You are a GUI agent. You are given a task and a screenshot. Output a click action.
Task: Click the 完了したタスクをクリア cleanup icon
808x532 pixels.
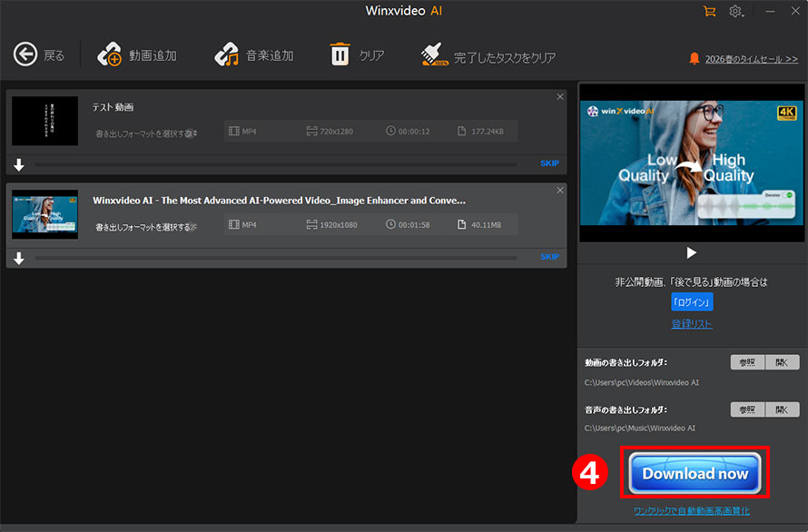434,54
